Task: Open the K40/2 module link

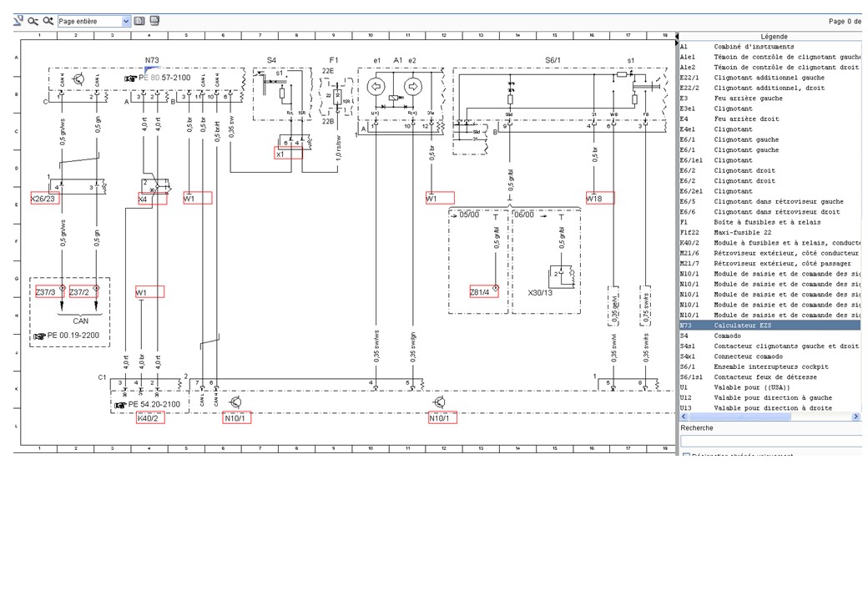Action: (150, 418)
